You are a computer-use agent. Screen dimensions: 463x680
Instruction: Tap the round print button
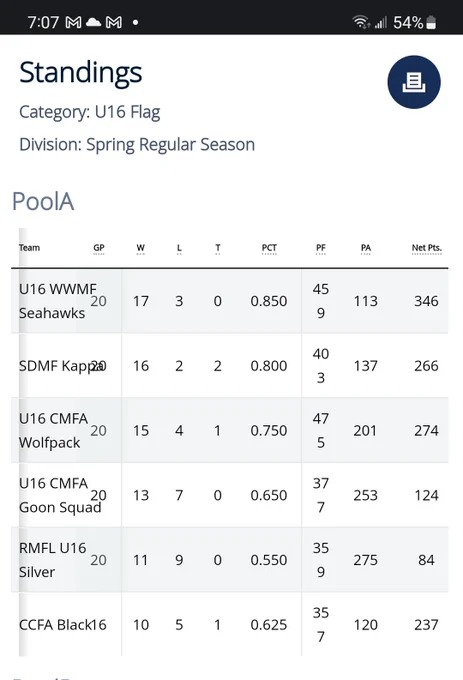click(414, 82)
